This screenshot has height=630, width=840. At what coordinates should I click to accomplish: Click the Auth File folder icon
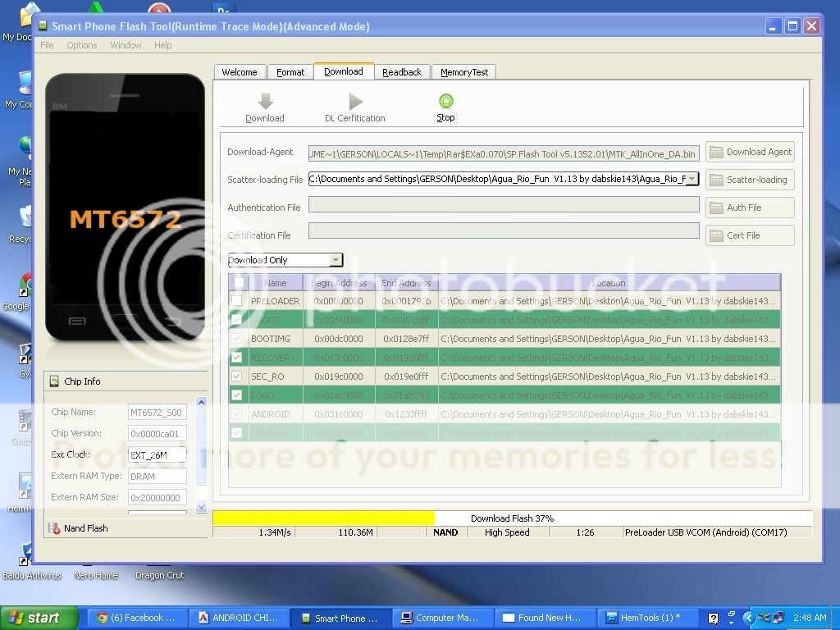tap(717, 208)
